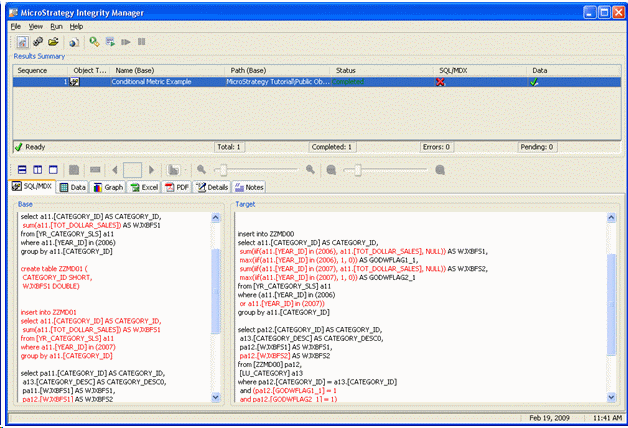Viewport: 628px width, 428px height.
Task: Click the Base pane scrollbar thumb
Action: (215, 291)
